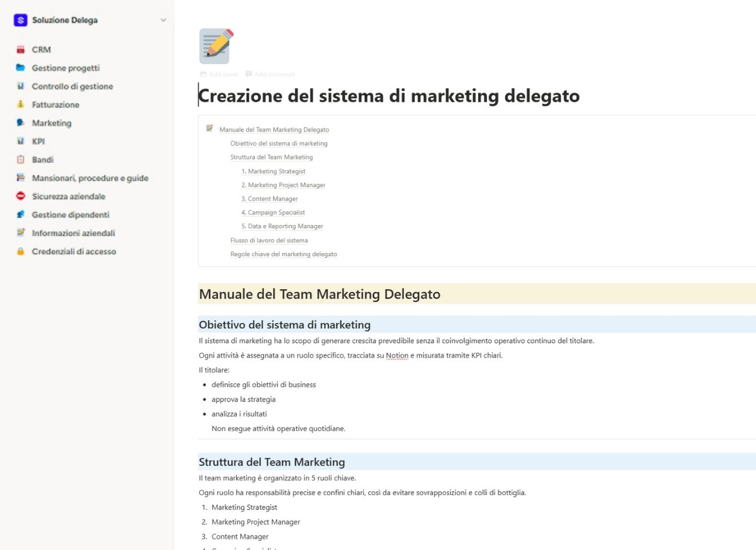Image resolution: width=756 pixels, height=550 pixels.
Task: Click the Credenziali di accesso lock icon
Action: (x=21, y=251)
